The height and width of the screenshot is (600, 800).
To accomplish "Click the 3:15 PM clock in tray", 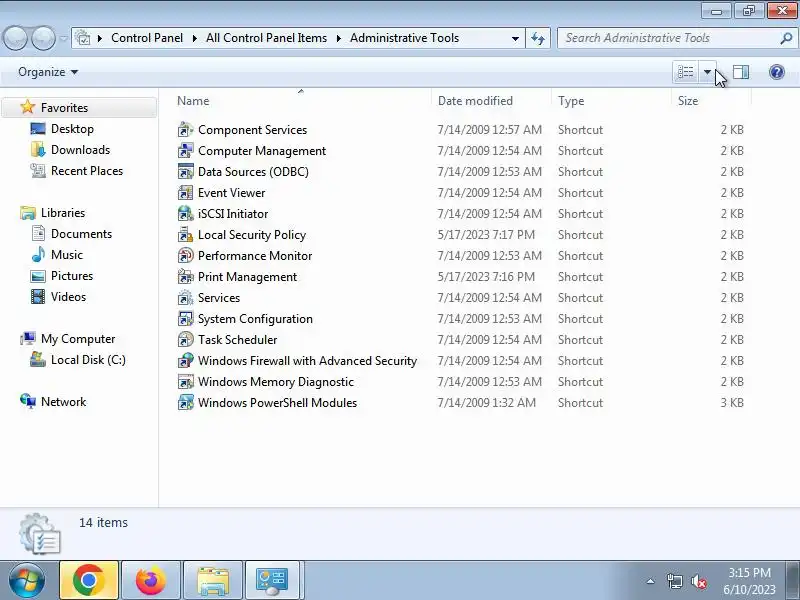I will (x=749, y=572).
